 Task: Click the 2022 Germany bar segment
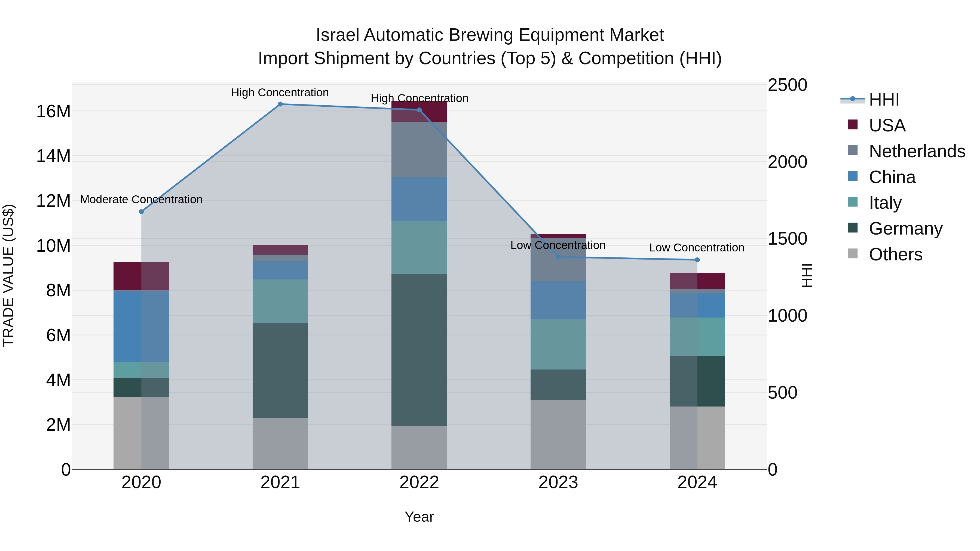tap(419, 350)
